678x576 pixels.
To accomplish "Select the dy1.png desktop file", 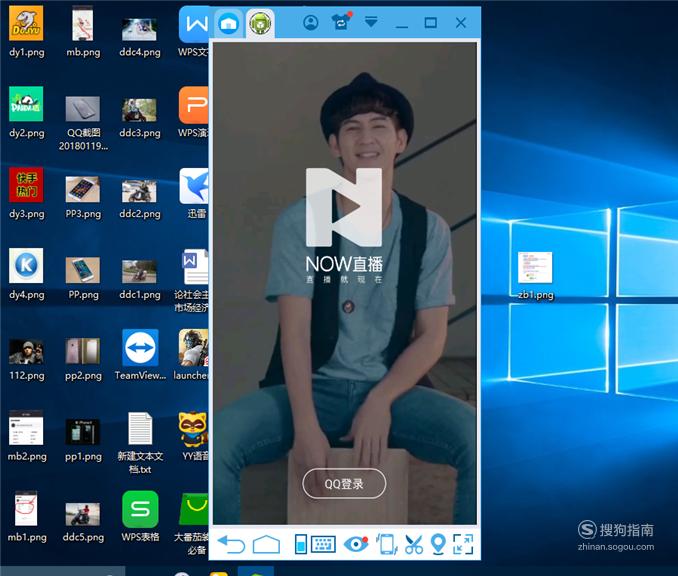I will (x=26, y=32).
